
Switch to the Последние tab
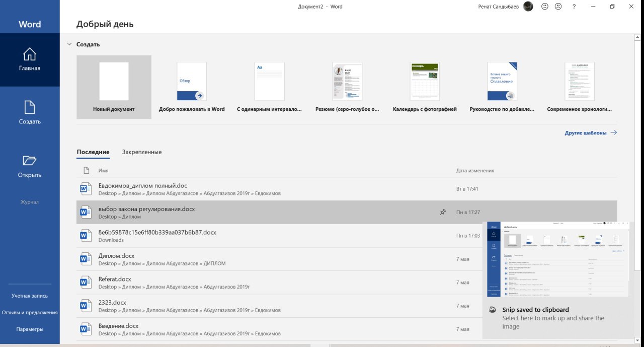pos(93,152)
